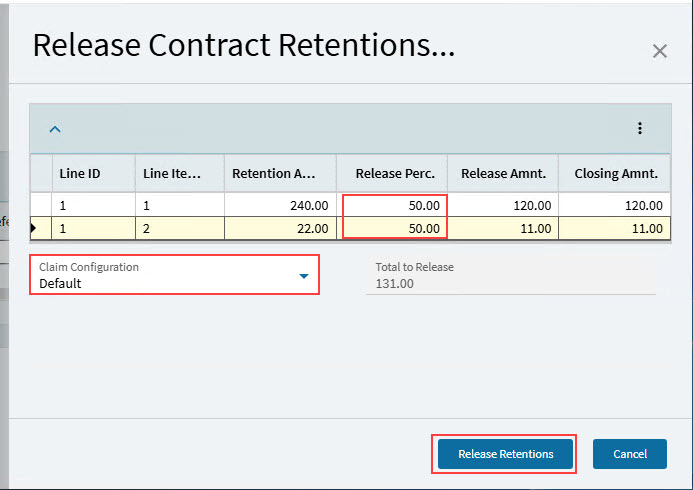This screenshot has width=693, height=490.
Task: Click the Line Ite... column header
Action: 180,173
